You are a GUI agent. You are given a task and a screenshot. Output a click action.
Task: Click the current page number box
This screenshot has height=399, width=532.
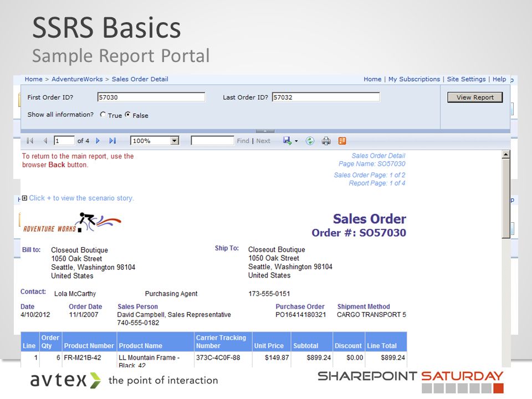64,141
